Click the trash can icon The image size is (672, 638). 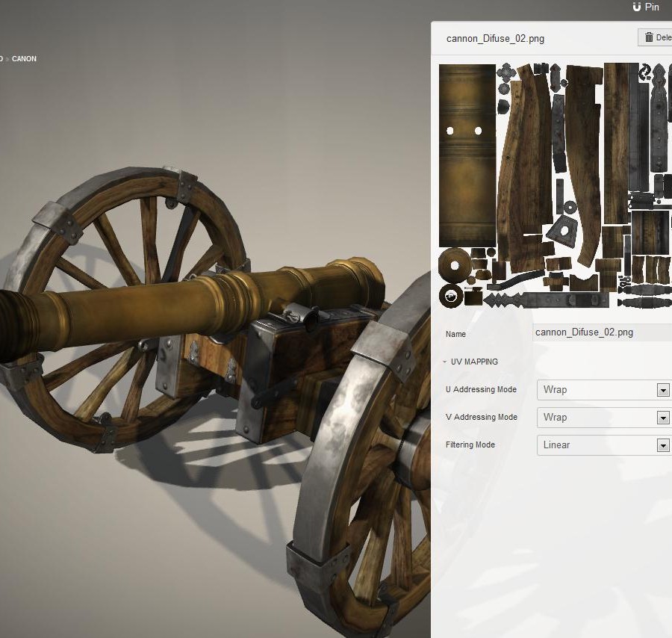[649, 37]
